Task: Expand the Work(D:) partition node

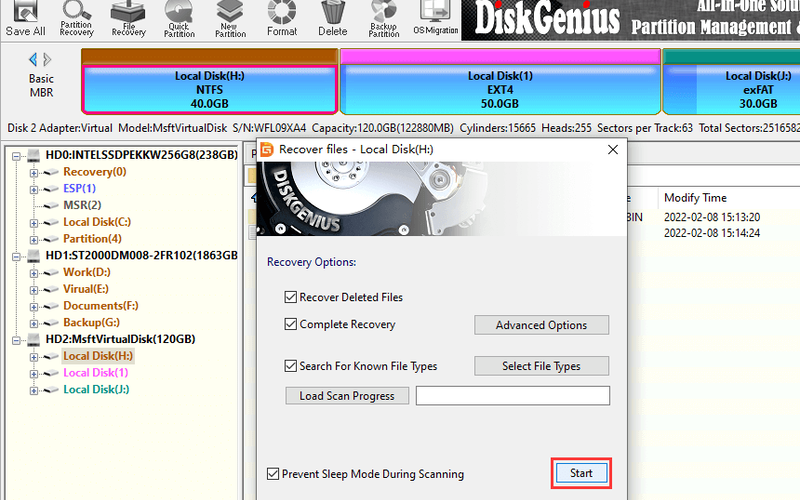Action: click(34, 272)
